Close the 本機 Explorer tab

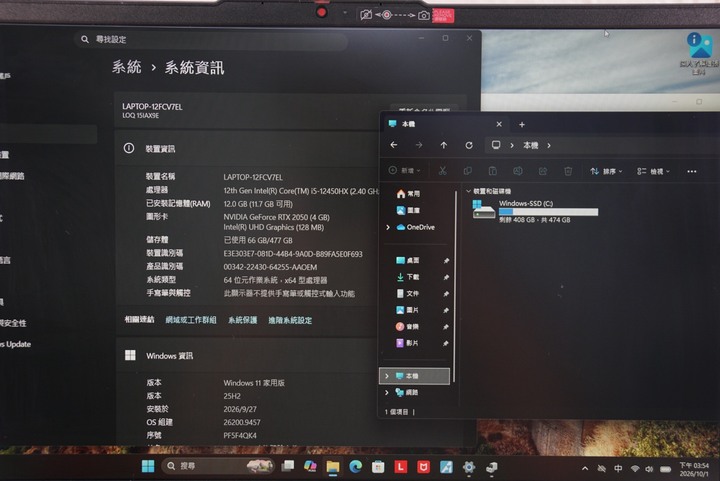[499, 124]
